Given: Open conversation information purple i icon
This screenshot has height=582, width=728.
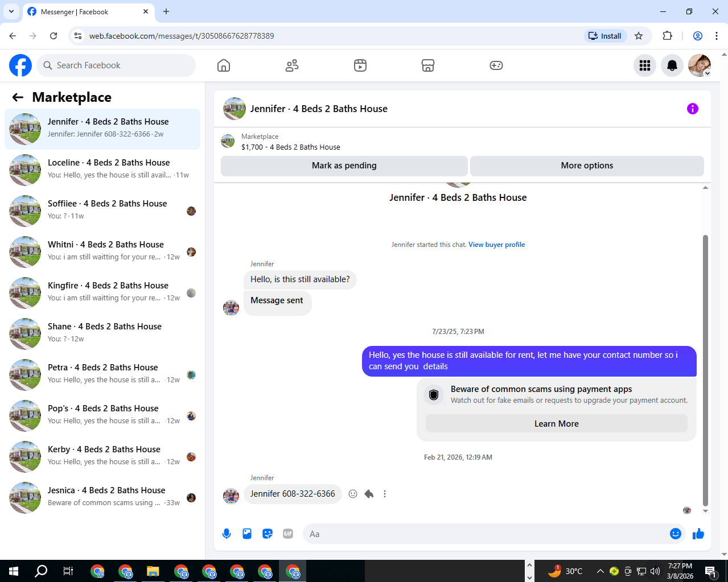Looking at the screenshot, I should (x=693, y=109).
